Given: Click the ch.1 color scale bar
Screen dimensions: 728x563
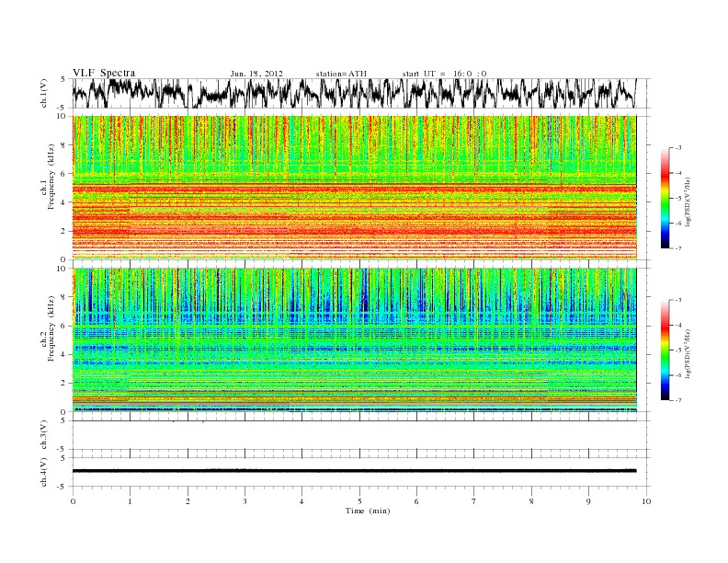Looking at the screenshot, I should pos(665,198).
